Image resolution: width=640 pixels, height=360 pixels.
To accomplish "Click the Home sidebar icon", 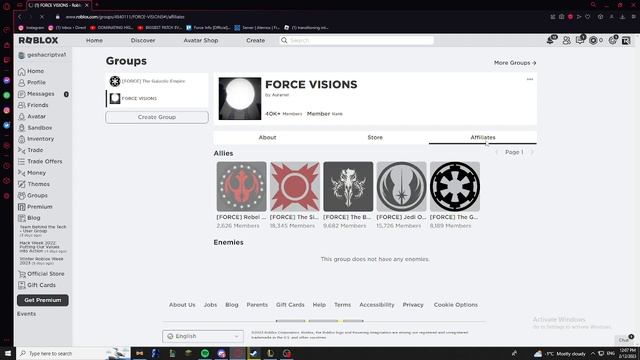I will pos(22,71).
